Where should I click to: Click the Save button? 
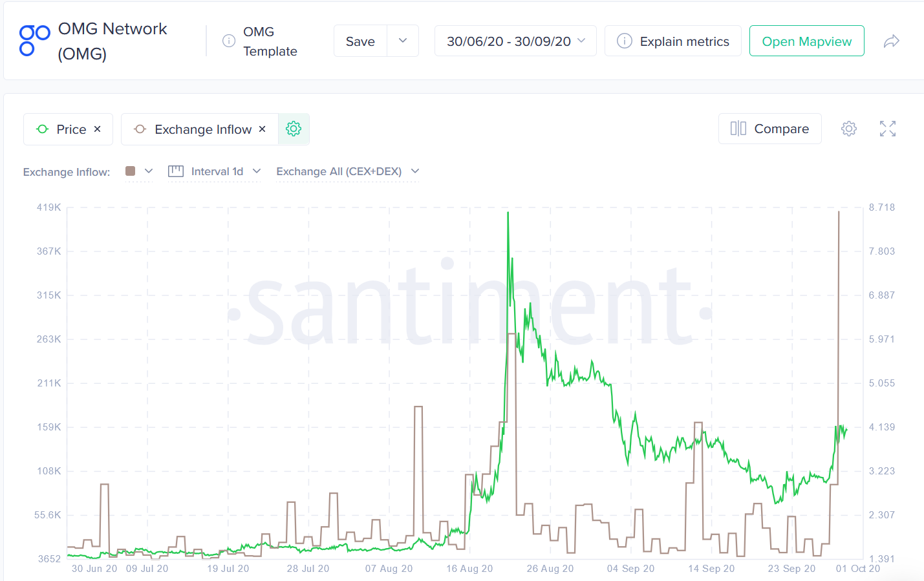point(360,41)
